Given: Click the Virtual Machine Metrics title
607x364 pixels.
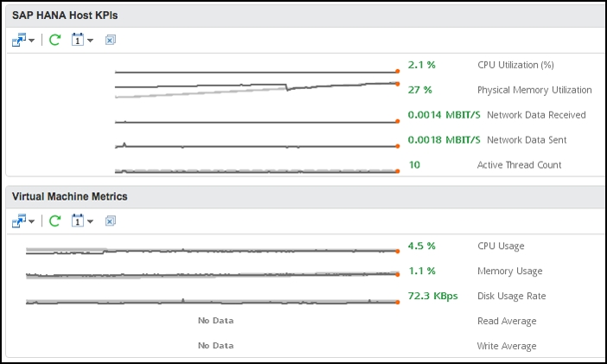Looking at the screenshot, I should 70,197.
